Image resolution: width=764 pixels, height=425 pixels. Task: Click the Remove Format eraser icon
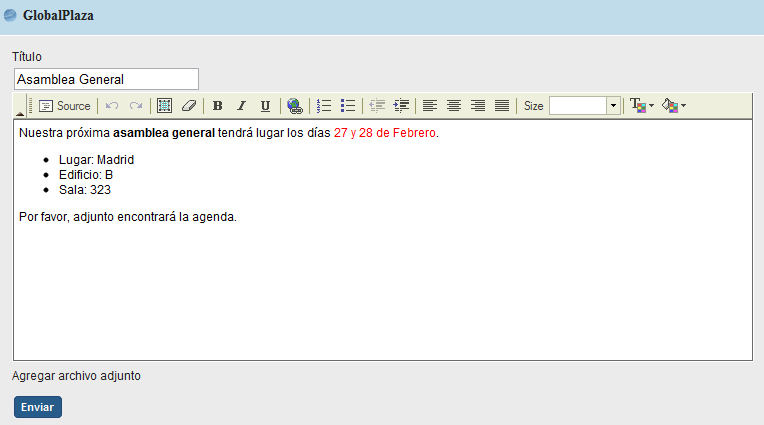point(189,106)
